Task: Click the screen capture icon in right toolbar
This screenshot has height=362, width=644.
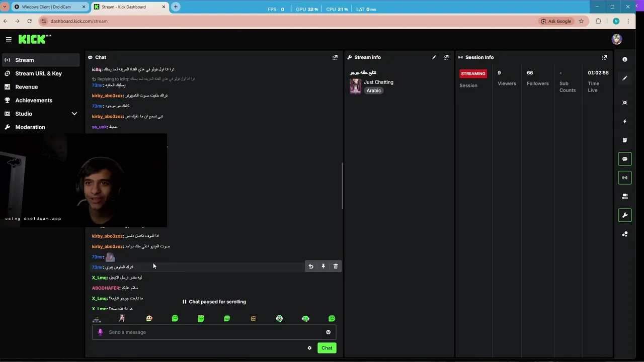Action: coord(625,103)
